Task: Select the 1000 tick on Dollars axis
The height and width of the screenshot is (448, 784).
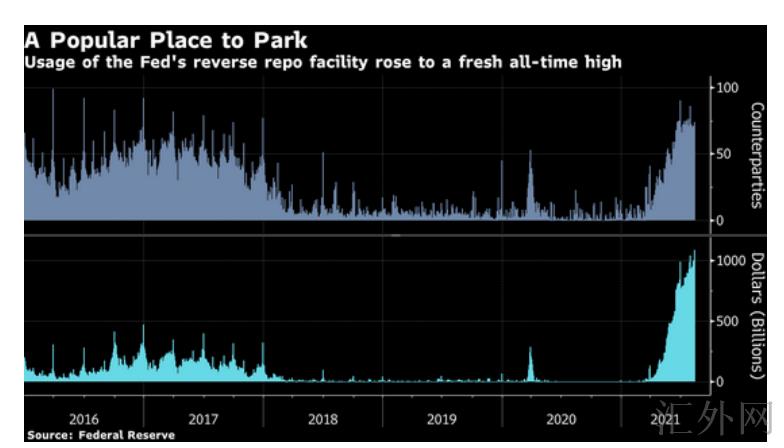Action: point(732,260)
